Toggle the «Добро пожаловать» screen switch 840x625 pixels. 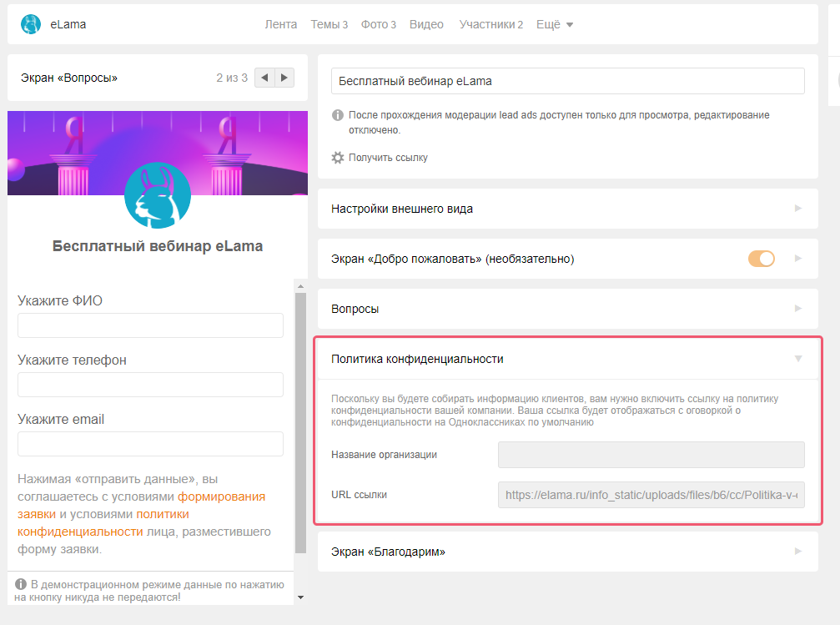762,259
